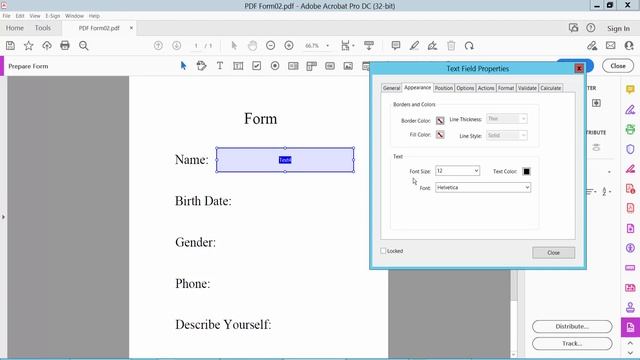Click the Sign In link
Viewport: 640px width, 360px height.
618,29
